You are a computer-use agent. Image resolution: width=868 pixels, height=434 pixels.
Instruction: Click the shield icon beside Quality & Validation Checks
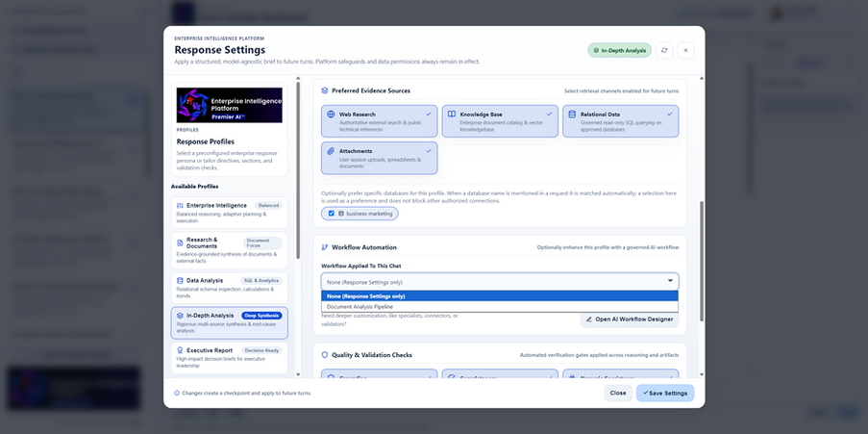pos(324,355)
